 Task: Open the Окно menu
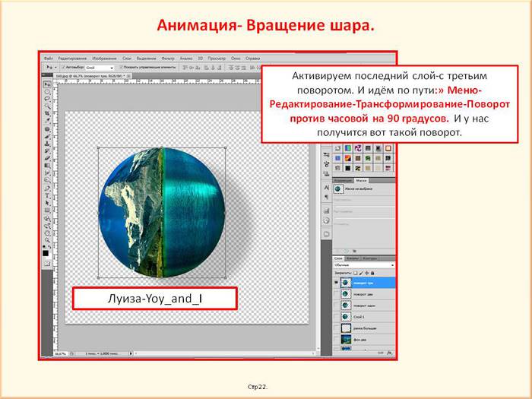[x=236, y=59]
